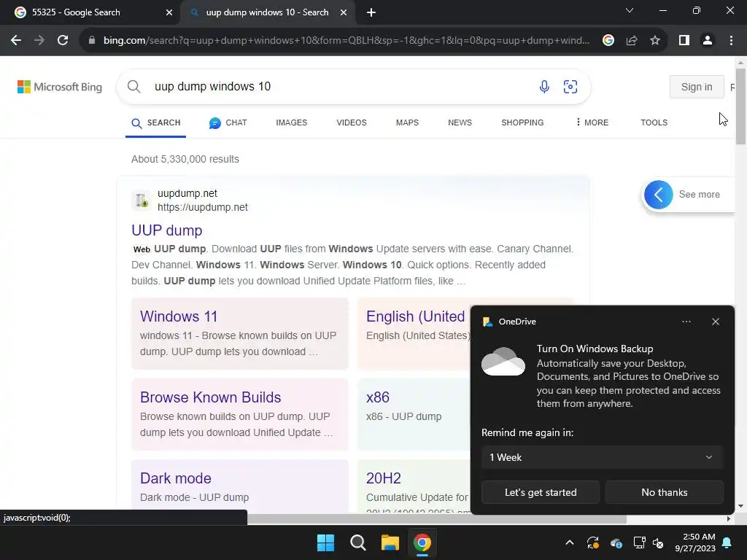Click the browser back arrow
The height and width of the screenshot is (560, 747).
click(16, 41)
